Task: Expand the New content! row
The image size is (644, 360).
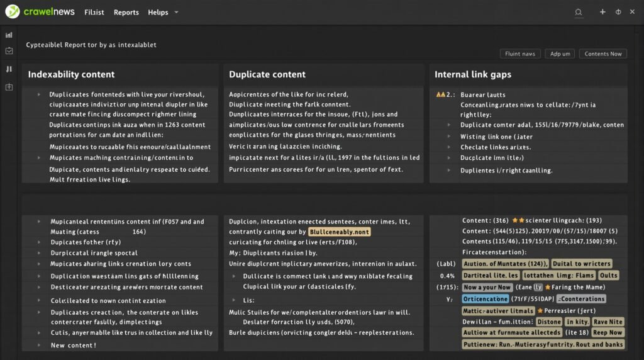Action: tap(39, 345)
